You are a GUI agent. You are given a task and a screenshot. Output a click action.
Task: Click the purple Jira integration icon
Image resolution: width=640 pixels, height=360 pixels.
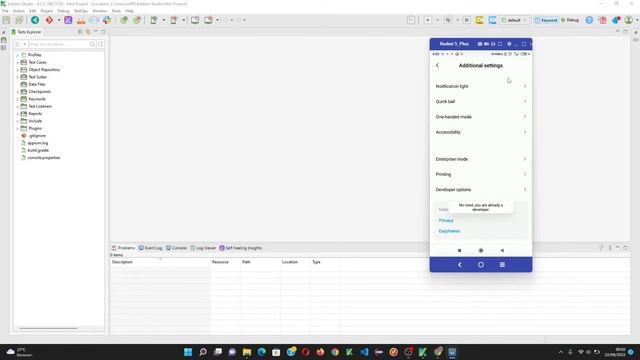pyautogui.click(x=68, y=20)
